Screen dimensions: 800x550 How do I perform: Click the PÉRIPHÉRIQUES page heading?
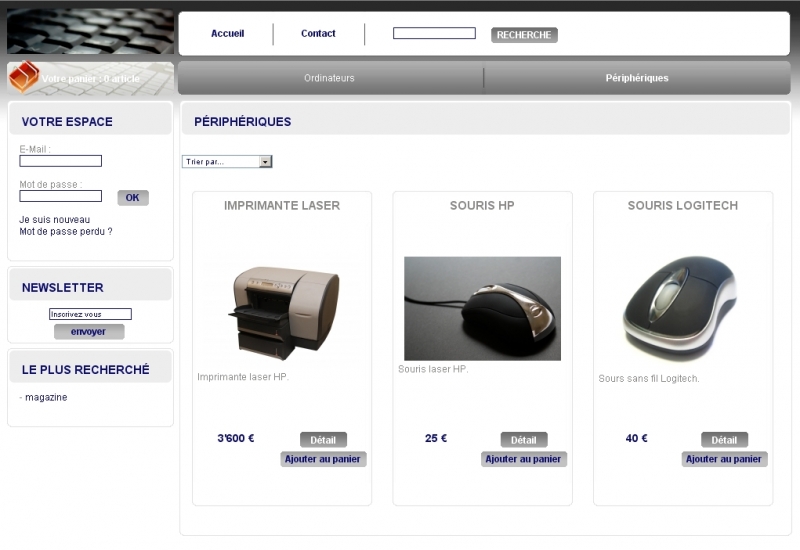coord(242,121)
